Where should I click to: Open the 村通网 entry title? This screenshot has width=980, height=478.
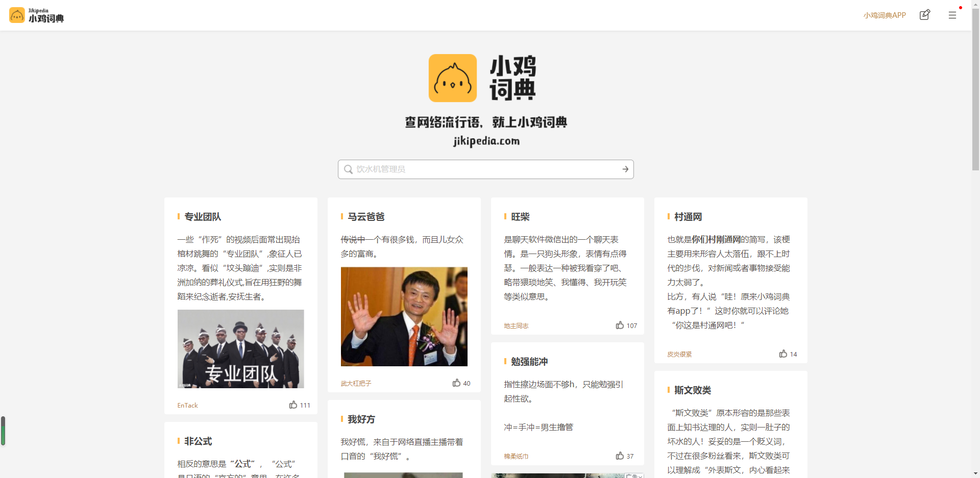688,217
